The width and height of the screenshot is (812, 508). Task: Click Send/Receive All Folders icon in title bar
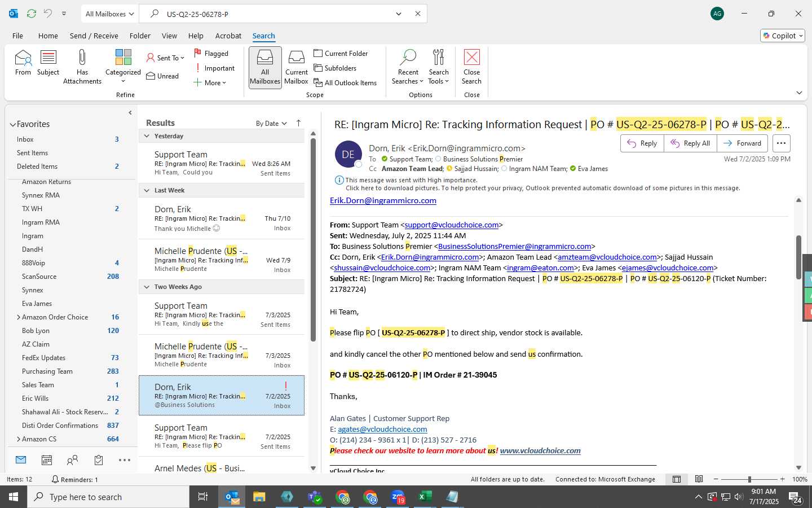click(x=32, y=14)
